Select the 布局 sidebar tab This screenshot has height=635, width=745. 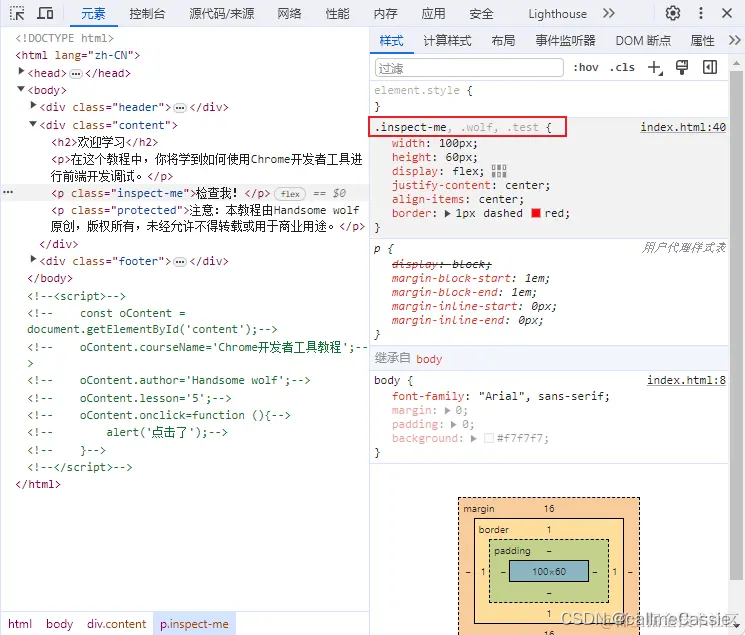point(503,41)
